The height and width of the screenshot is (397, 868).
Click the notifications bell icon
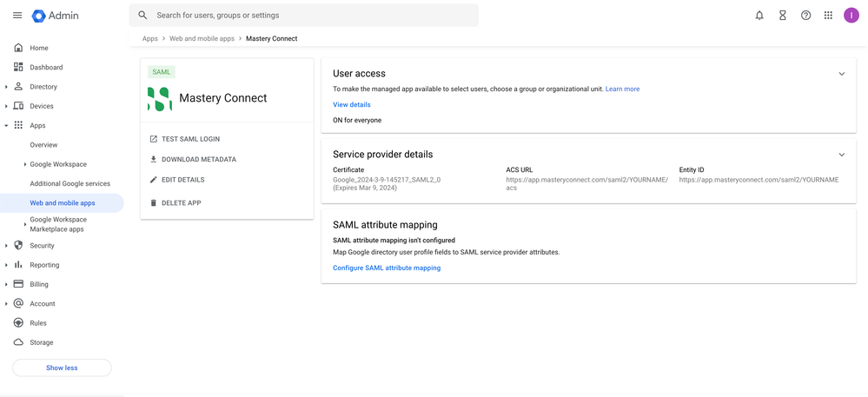coord(759,16)
